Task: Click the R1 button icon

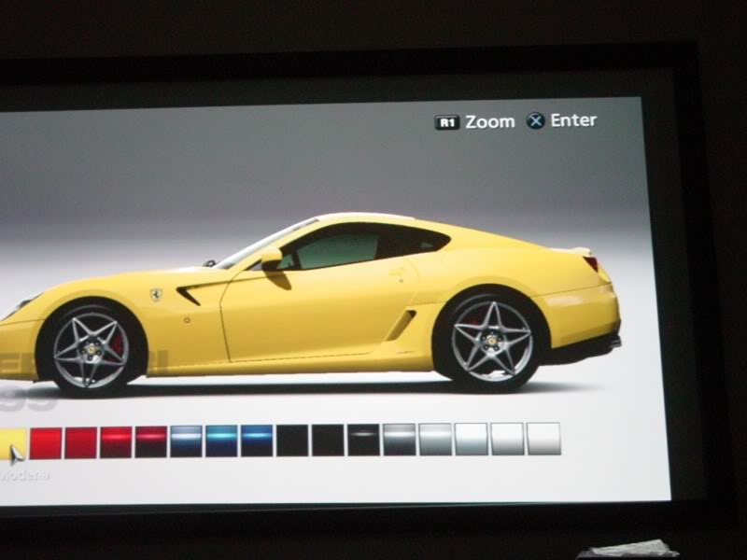Action: [x=447, y=122]
